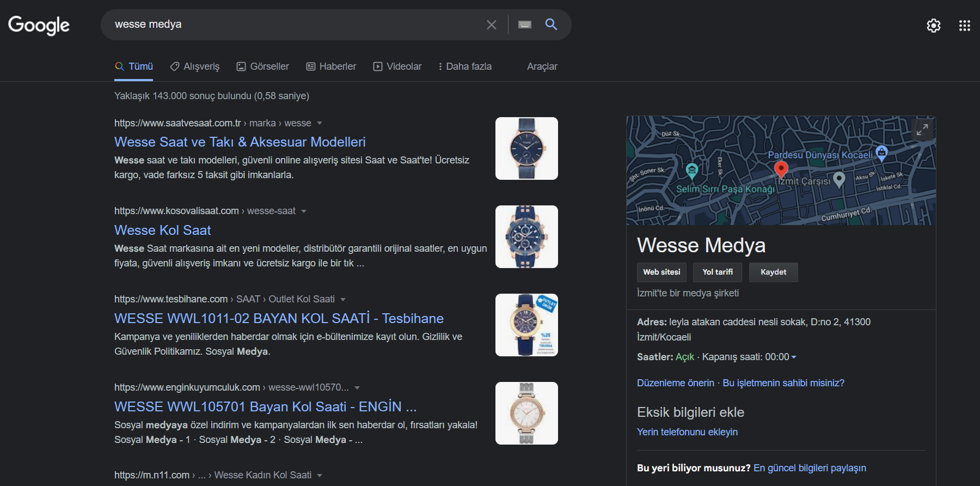Click the Web sitesi button
Image resolution: width=980 pixels, height=486 pixels.
661,272
